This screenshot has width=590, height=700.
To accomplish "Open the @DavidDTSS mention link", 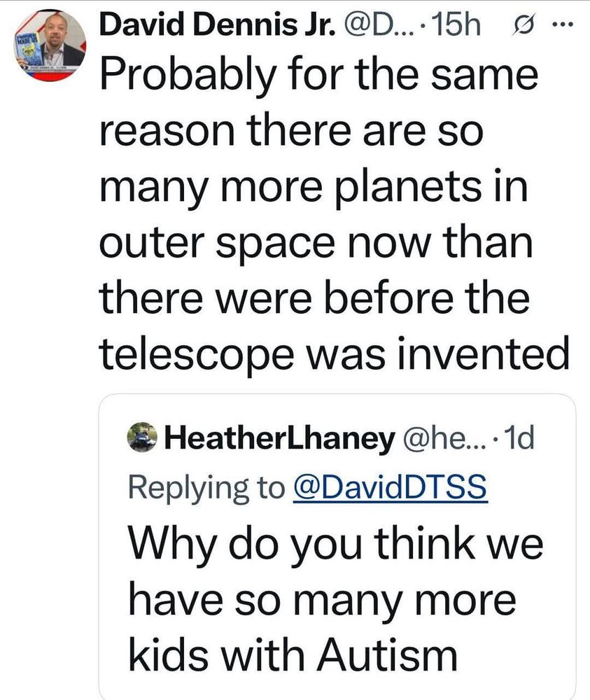I will click(390, 487).
